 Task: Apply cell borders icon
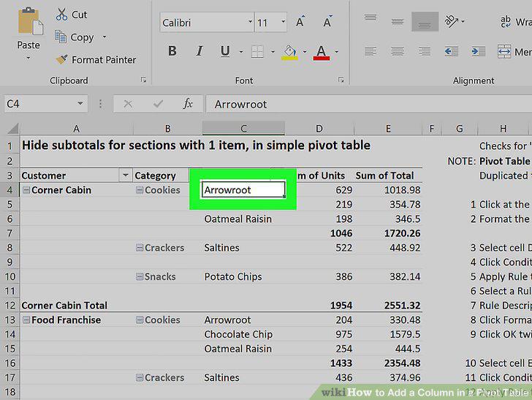(257, 52)
